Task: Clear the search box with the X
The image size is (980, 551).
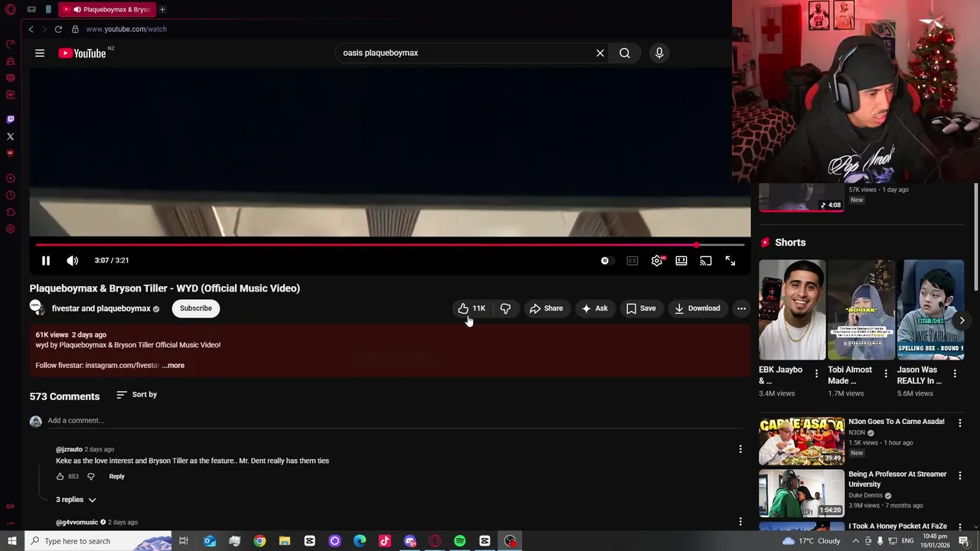Action: tap(600, 53)
